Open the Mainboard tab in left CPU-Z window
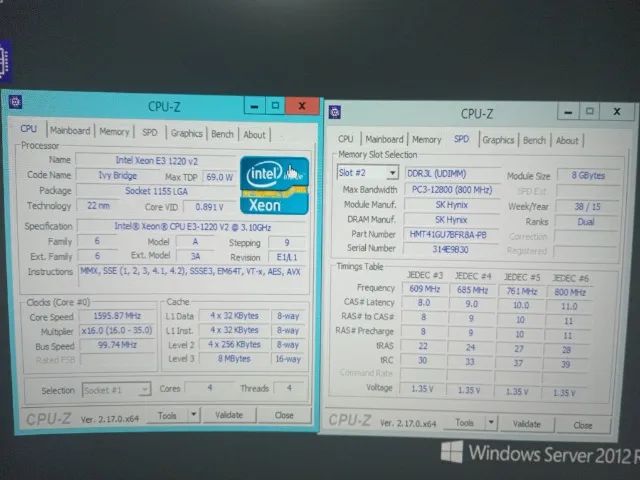Screen dimensions: 640x480 point(70,131)
